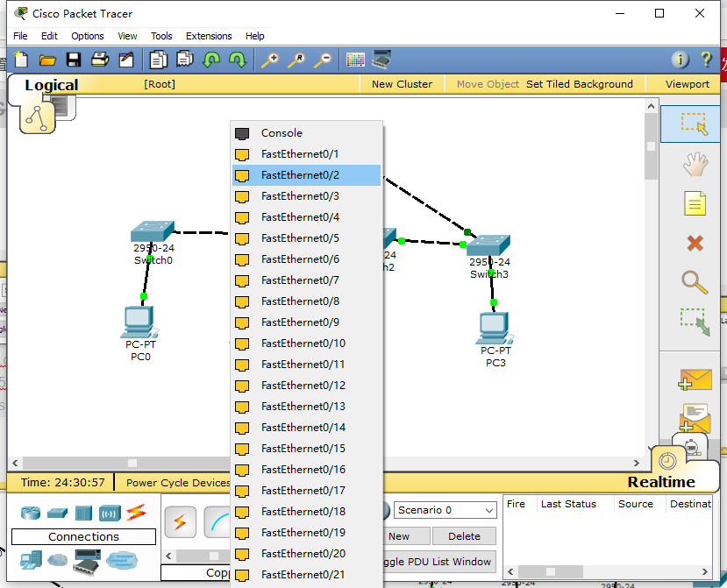Select WAN Emulation cloud icon
The height and width of the screenshot is (588, 727).
coord(58,560)
